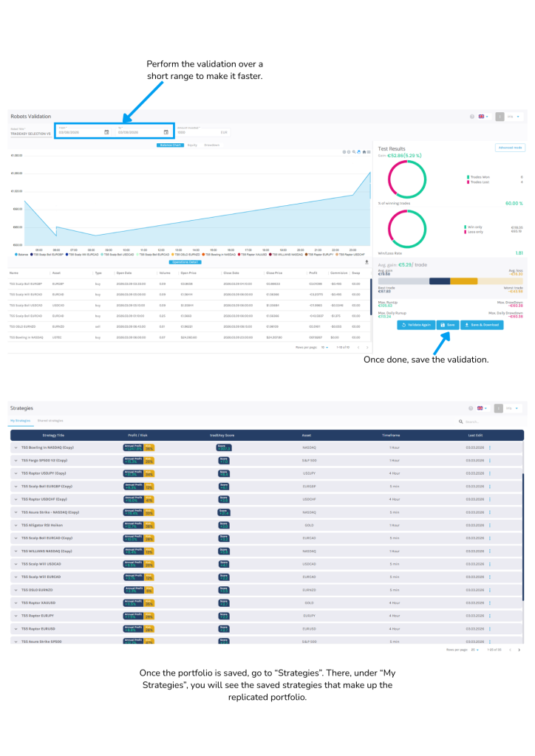Click the Advanced mode button
Image resolution: width=535 pixels, height=756 pixels.
[510, 148]
